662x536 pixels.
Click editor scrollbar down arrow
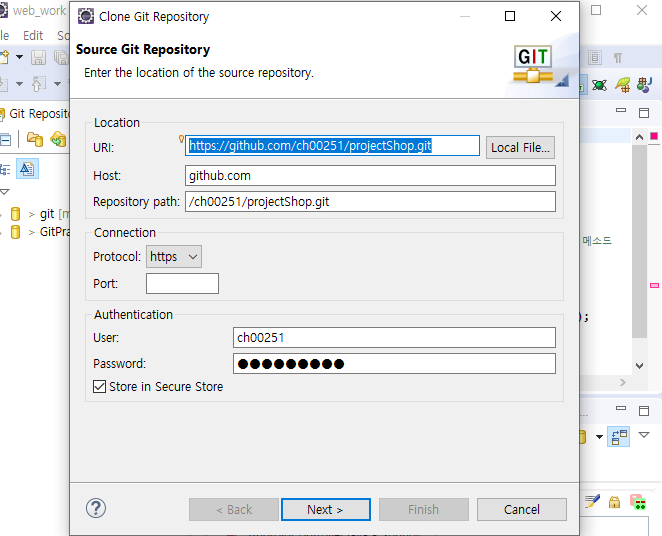639,365
